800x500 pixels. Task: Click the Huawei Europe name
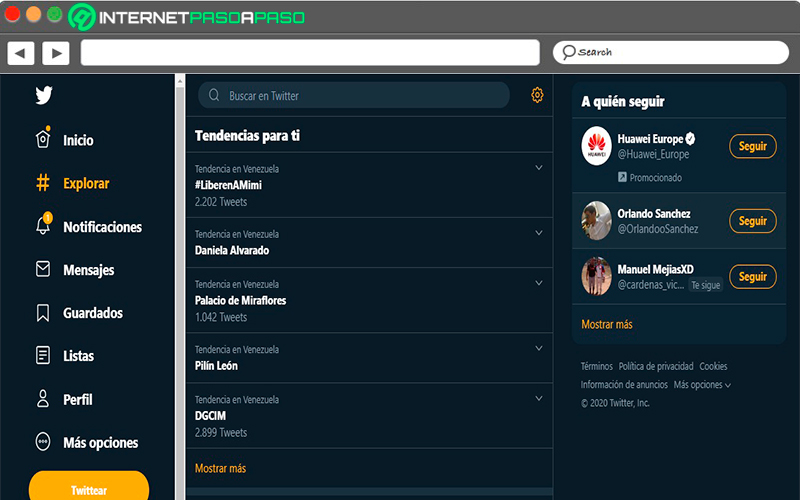(651, 139)
